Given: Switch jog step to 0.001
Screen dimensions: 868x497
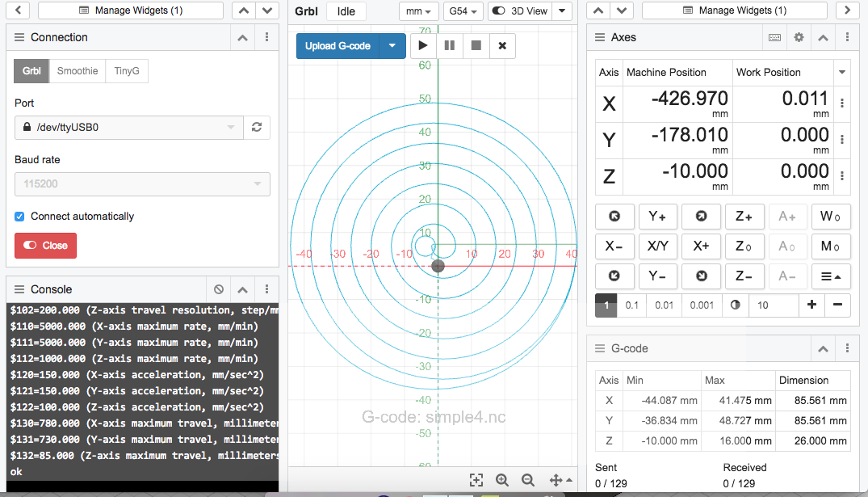Looking at the screenshot, I should pyautogui.click(x=701, y=305).
